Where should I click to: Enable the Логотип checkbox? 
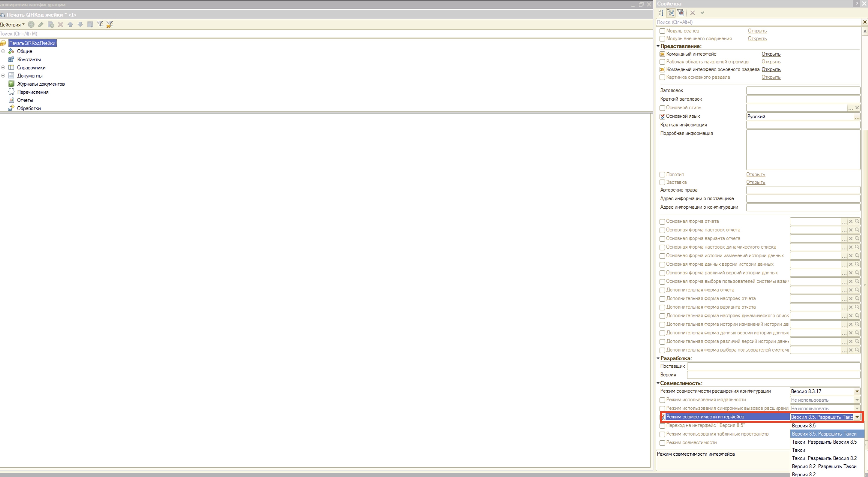[x=662, y=175]
